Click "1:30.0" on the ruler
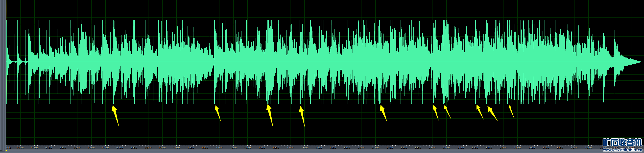 point(262,148)
